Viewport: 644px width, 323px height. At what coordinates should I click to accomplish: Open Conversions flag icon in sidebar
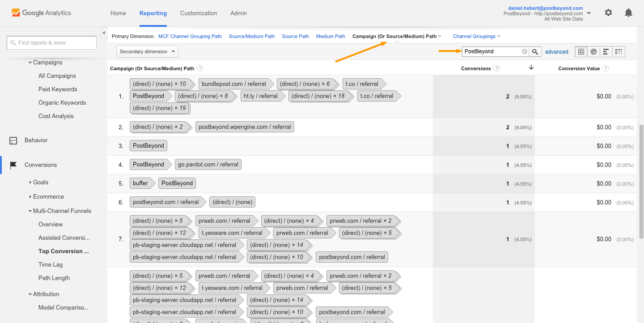[14, 165]
